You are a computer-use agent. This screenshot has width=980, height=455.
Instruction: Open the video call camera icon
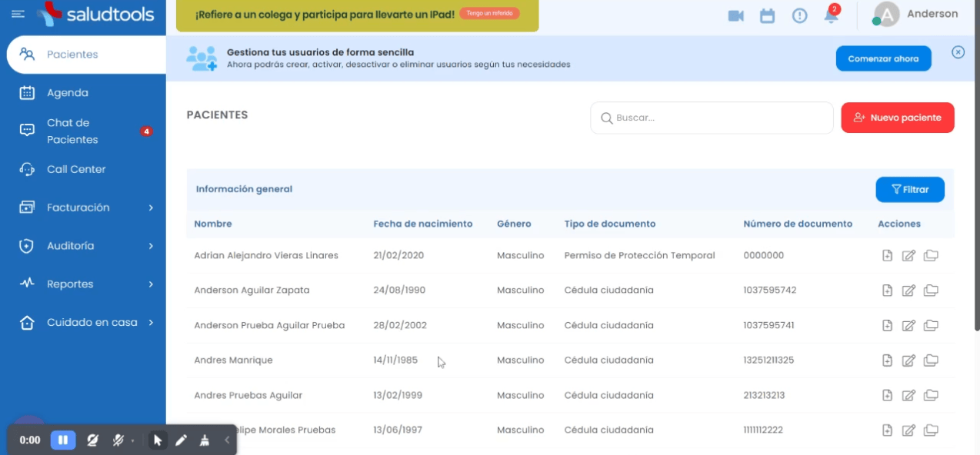coord(735,15)
